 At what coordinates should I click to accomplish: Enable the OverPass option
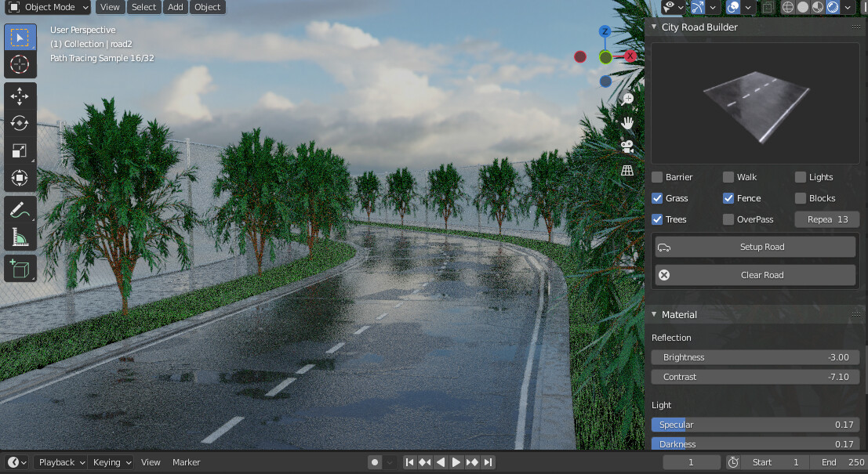[x=728, y=219]
